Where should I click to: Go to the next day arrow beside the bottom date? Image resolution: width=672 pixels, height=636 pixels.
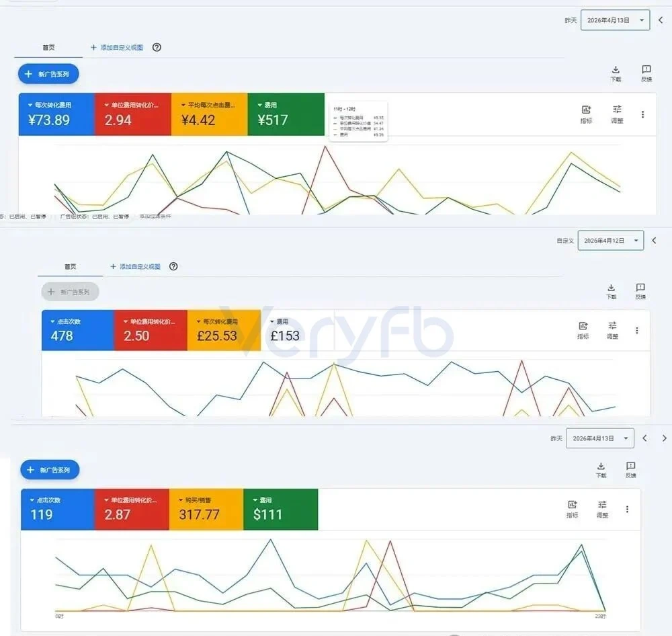[664, 438]
